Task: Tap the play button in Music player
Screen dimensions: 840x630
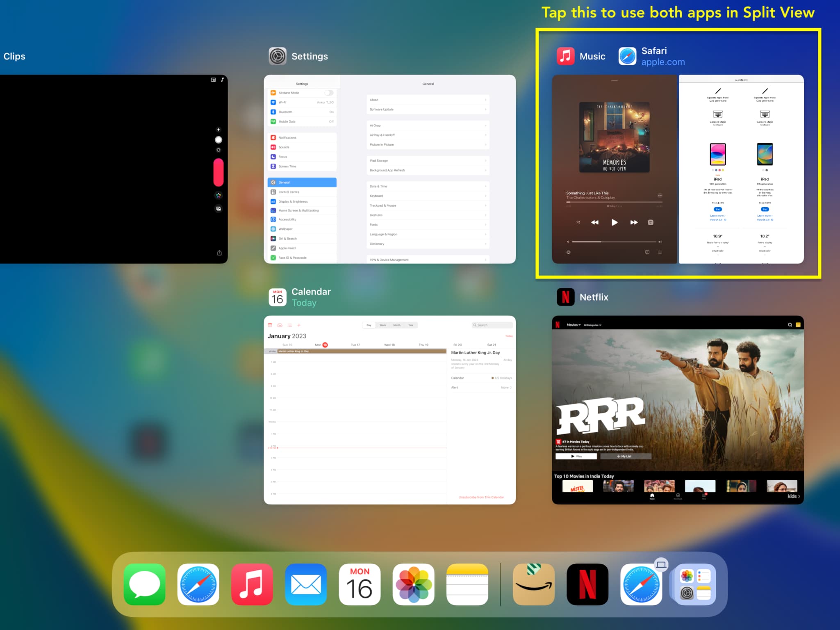Action: [615, 222]
